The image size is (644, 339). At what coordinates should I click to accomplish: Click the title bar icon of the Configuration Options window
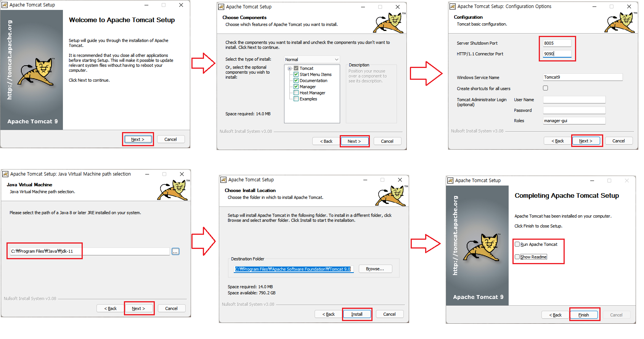tap(453, 6)
